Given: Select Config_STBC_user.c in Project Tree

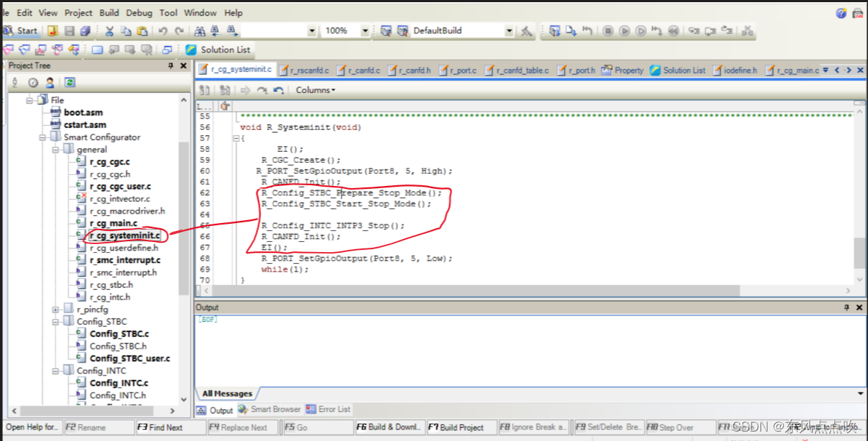Looking at the screenshot, I should [129, 359].
